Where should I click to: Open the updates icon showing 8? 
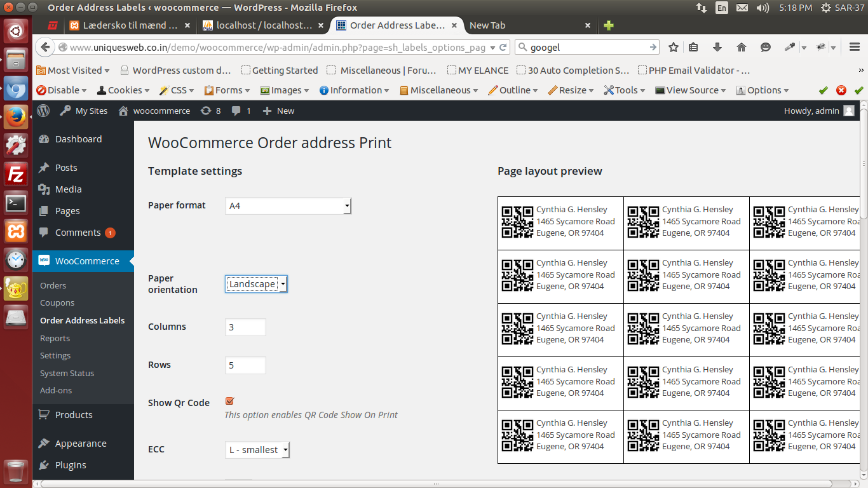pos(210,111)
